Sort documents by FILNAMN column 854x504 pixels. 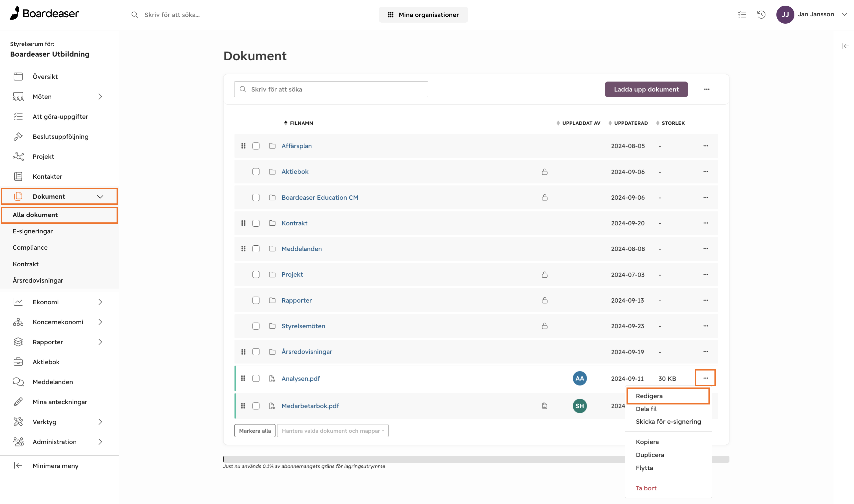(298, 123)
